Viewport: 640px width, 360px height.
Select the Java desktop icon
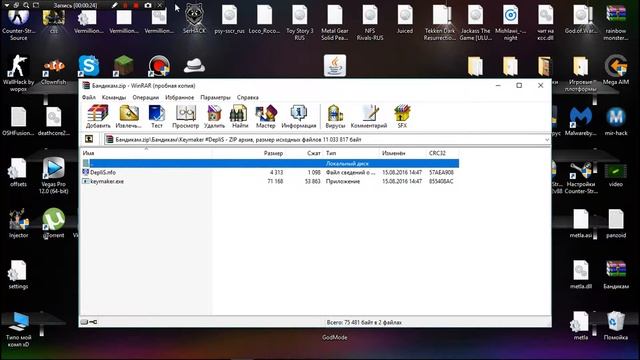pos(335,66)
